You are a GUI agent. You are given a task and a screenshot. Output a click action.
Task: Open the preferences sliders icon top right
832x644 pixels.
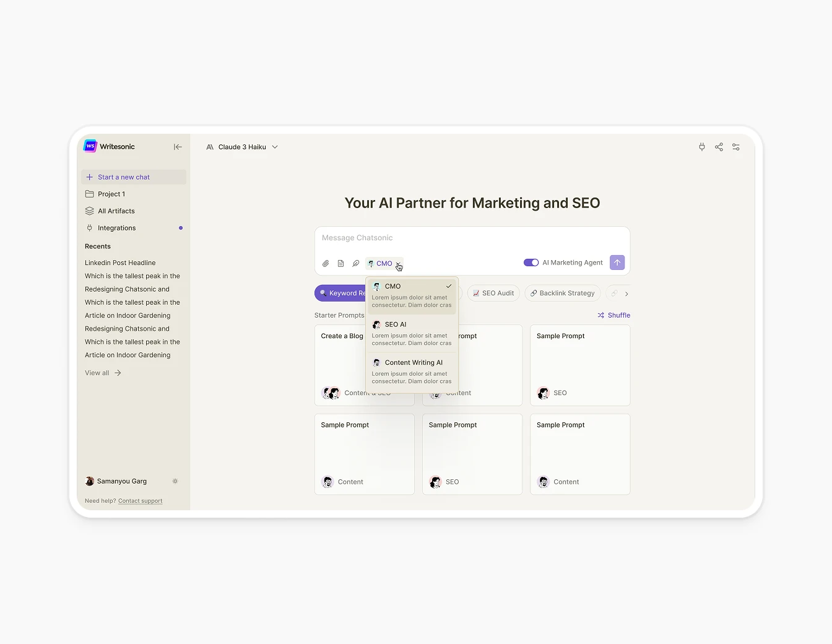[736, 147]
